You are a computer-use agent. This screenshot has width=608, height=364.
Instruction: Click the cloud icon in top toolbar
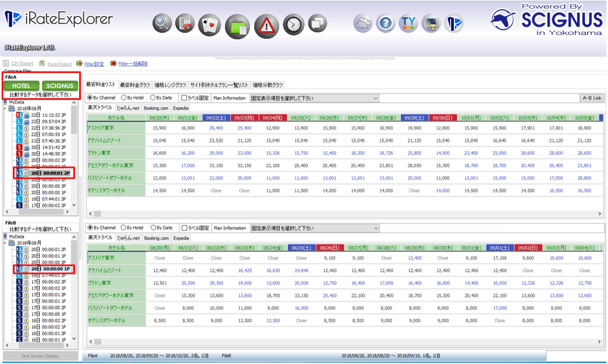coord(363,24)
